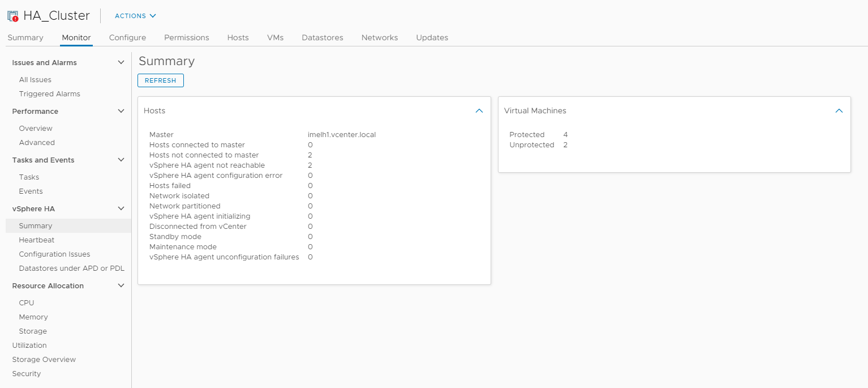Open Triggered Alarms in sidebar
868x388 pixels.
point(50,94)
